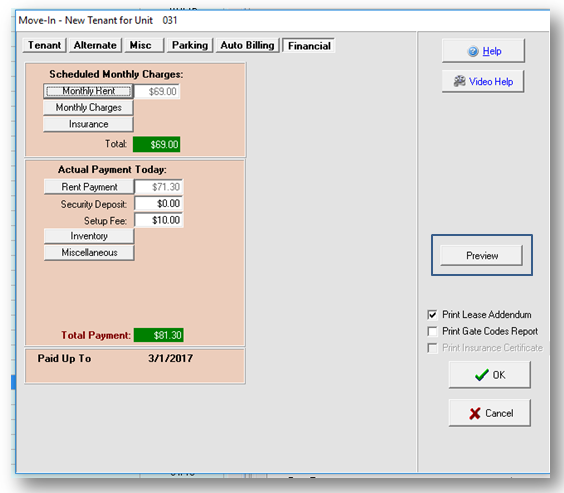Click the Setup Fee amount field
The image size is (564, 493).
click(159, 220)
